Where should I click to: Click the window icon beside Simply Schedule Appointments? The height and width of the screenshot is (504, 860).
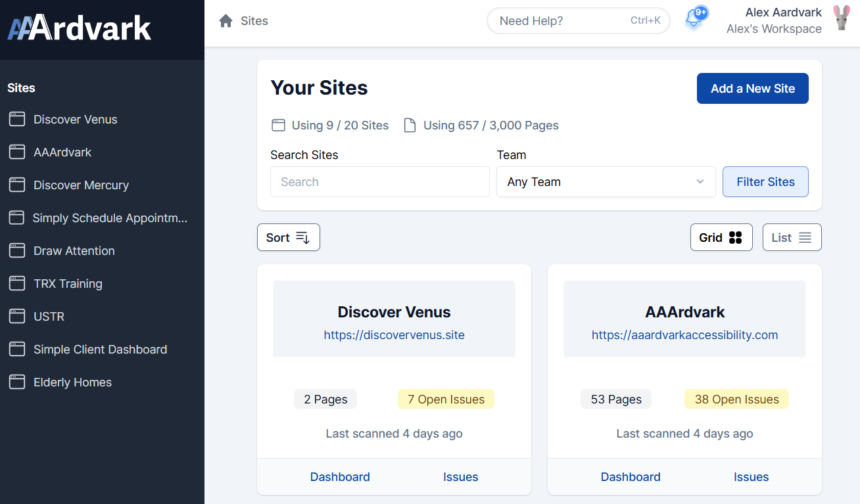(16, 218)
